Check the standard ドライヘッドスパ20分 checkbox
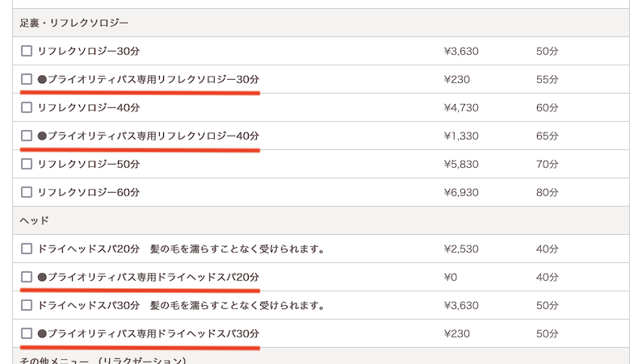 click(27, 249)
